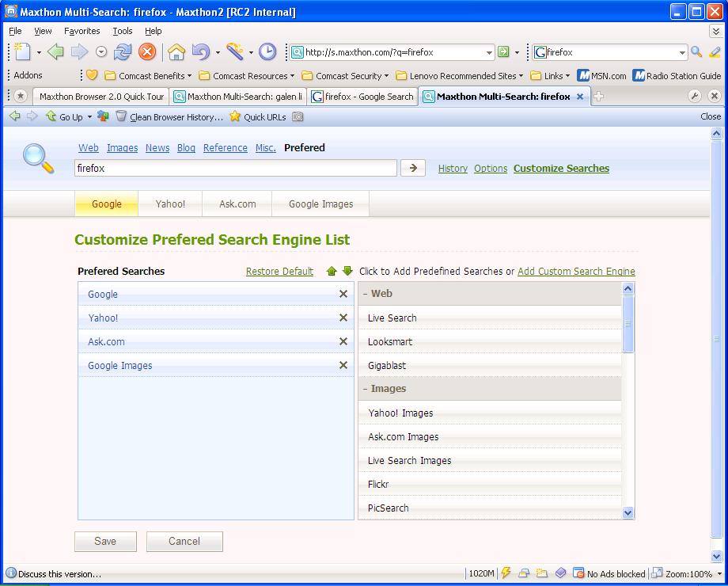
Task: Remove Yahoo! from Prefered Searches
Action: [x=343, y=318]
